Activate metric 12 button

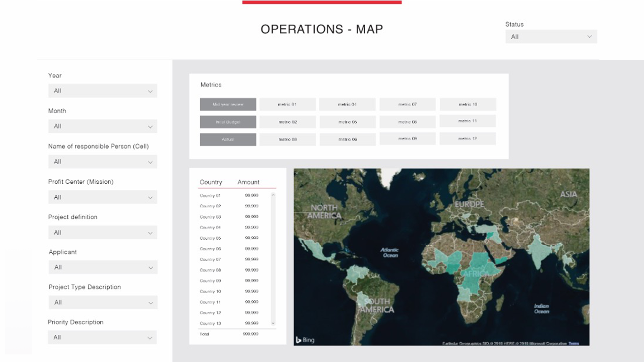[468, 138]
